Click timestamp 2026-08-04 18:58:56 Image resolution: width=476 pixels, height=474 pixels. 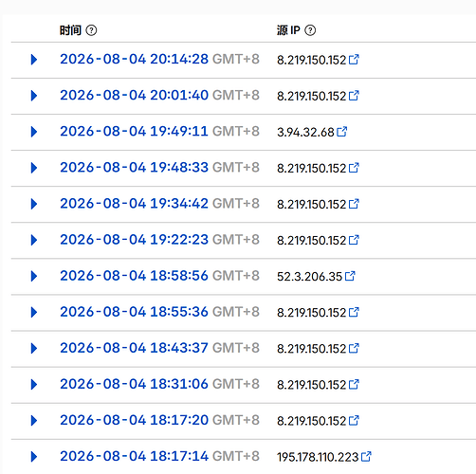134,276
